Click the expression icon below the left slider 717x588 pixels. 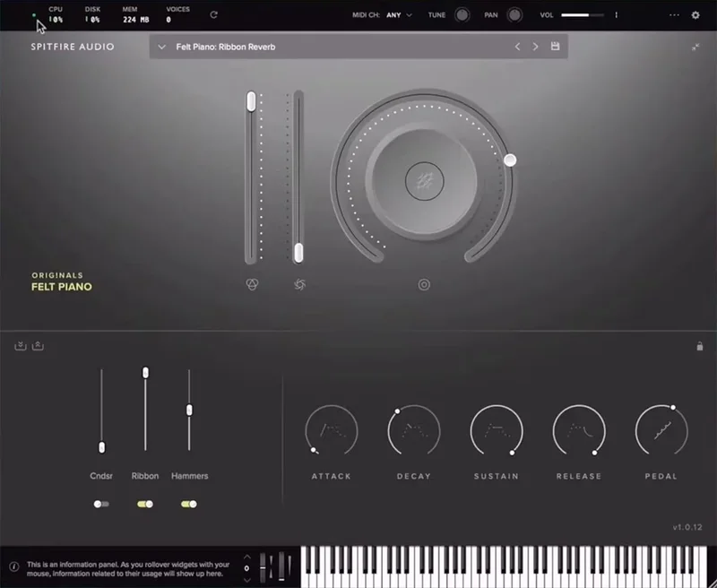coord(252,284)
